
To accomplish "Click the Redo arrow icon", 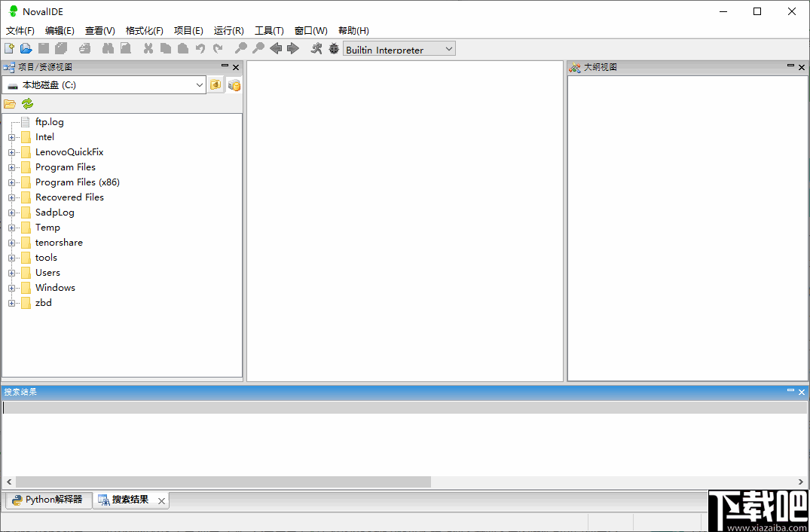I will 218,48.
